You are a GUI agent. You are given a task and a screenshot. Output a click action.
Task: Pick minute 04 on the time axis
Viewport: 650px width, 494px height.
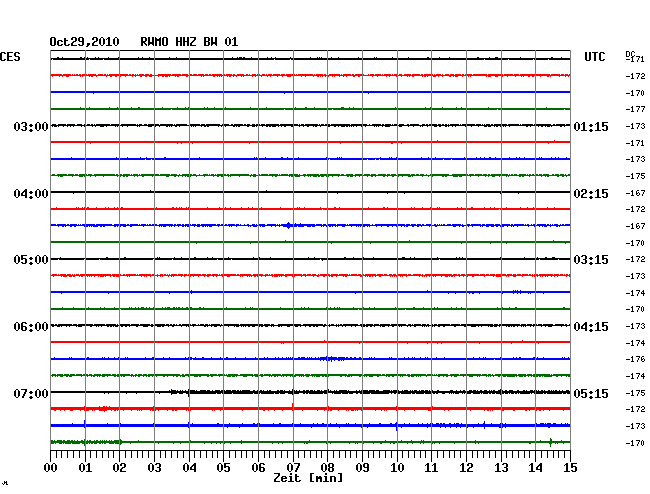click(189, 467)
